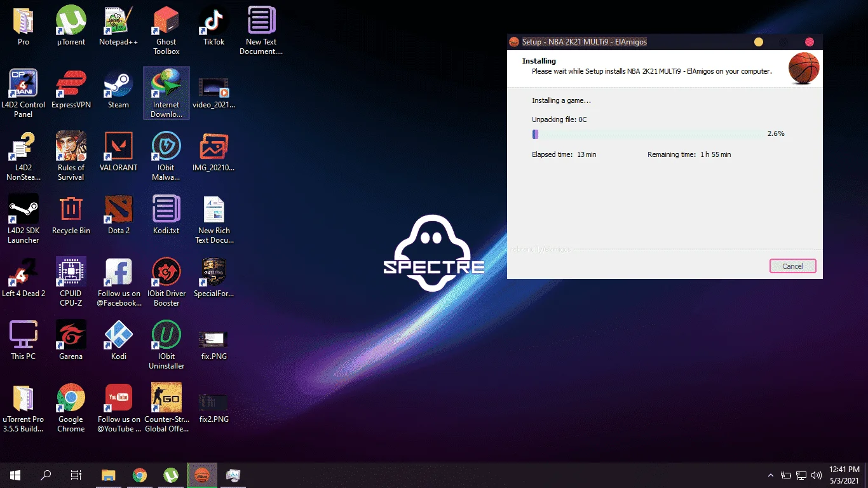The image size is (868, 488).
Task: Launch the Garena desktop shortcut
Action: pyautogui.click(x=71, y=340)
